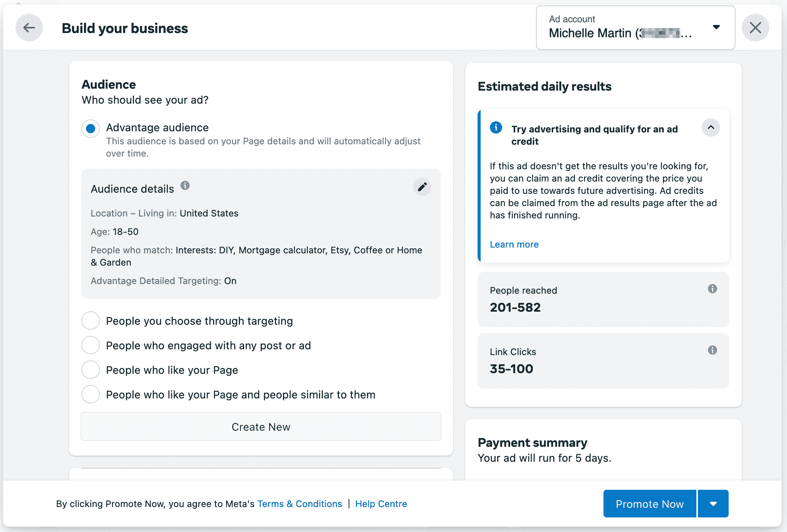The image size is (787, 532).
Task: Click the blue info icon on ad credit notice
Action: (x=496, y=128)
